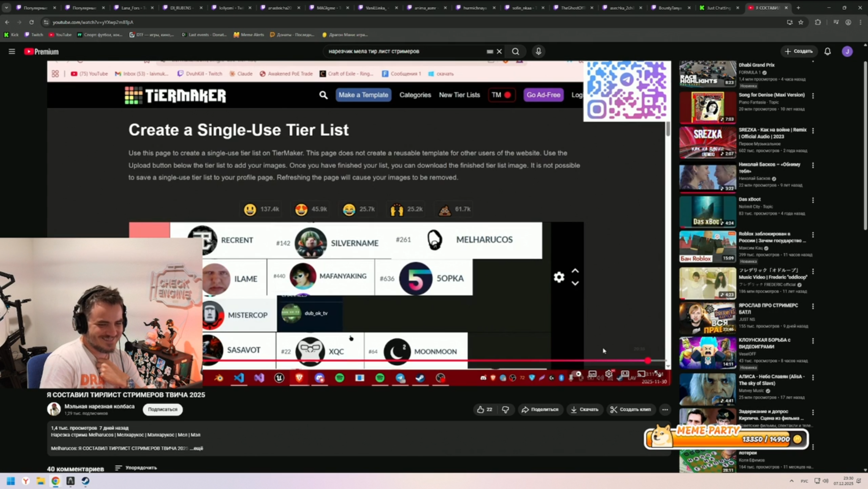The image size is (868, 489).
Task: Open the Twitch bookmark in bookmarks bar
Action: click(x=34, y=35)
